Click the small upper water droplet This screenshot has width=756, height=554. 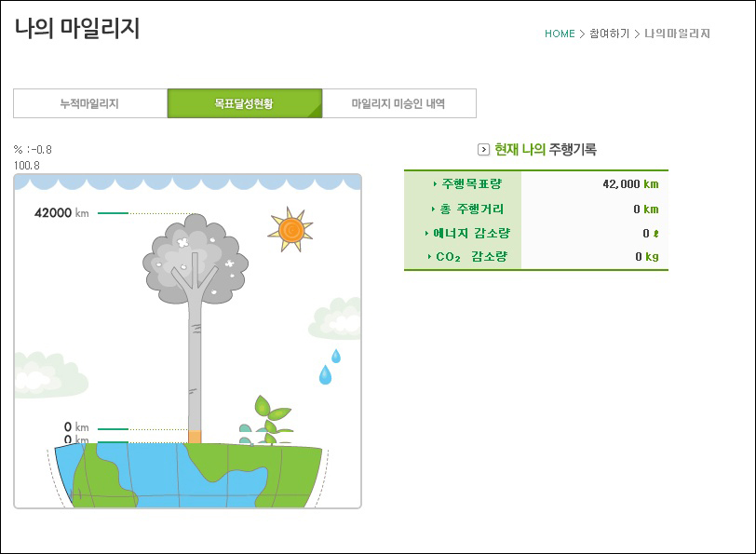point(335,356)
